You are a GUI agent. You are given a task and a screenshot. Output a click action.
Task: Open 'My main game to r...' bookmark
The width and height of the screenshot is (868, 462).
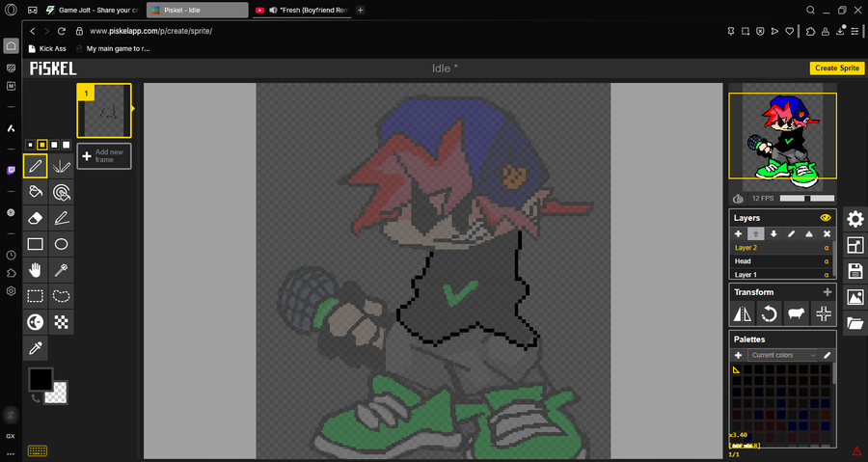[x=113, y=48]
